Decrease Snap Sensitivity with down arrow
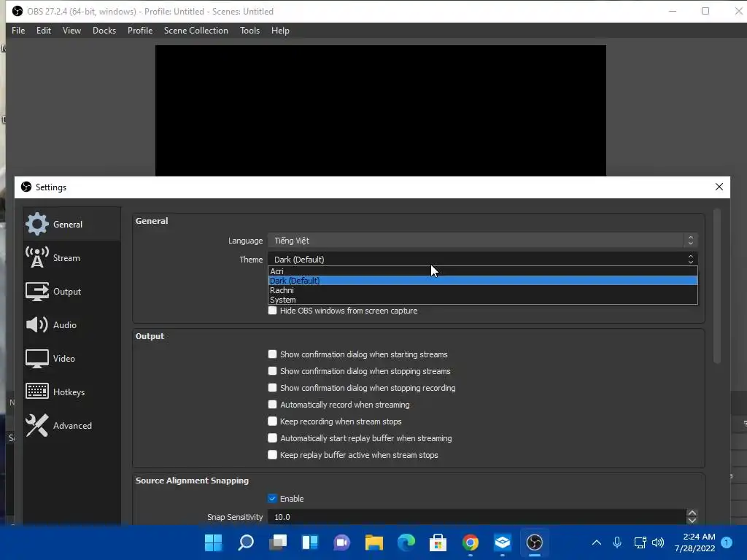Image resolution: width=747 pixels, height=560 pixels. tap(692, 521)
